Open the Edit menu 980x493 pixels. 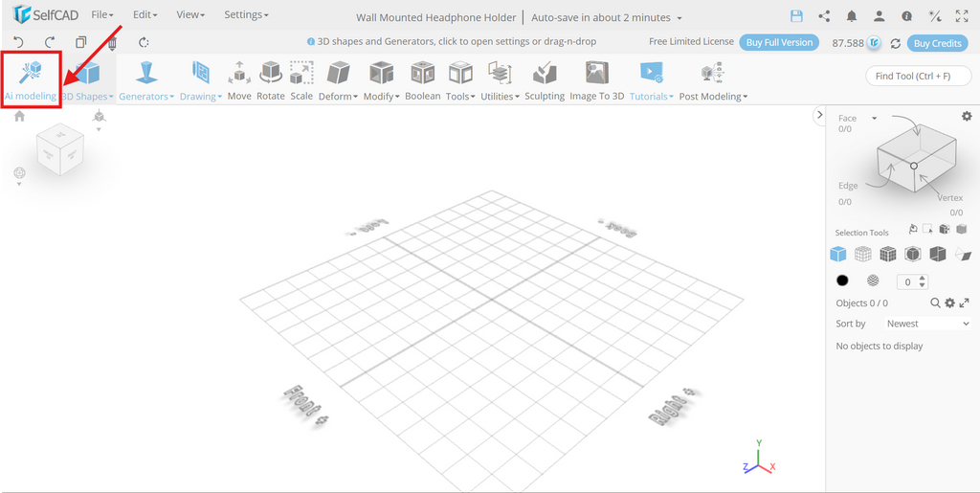click(x=145, y=15)
